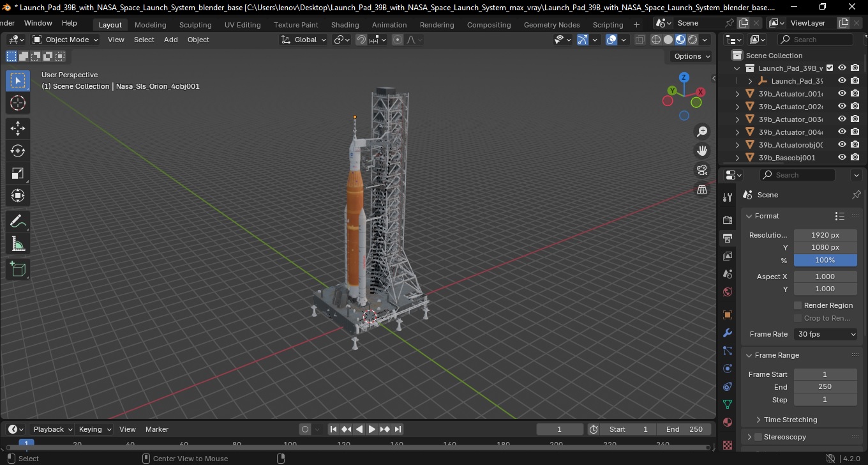
Task: Switch to the Modeling workspace tab
Action: pyautogui.click(x=151, y=25)
